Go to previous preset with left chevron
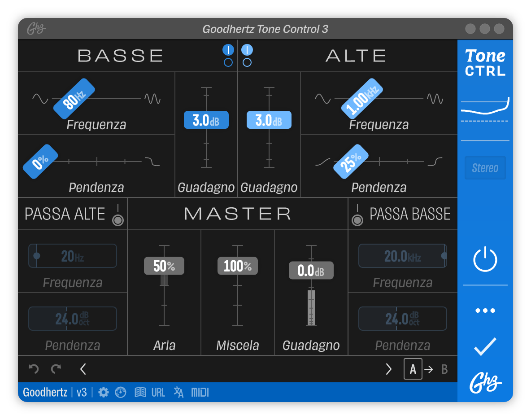Screen dimensions: 531x420 83,369
